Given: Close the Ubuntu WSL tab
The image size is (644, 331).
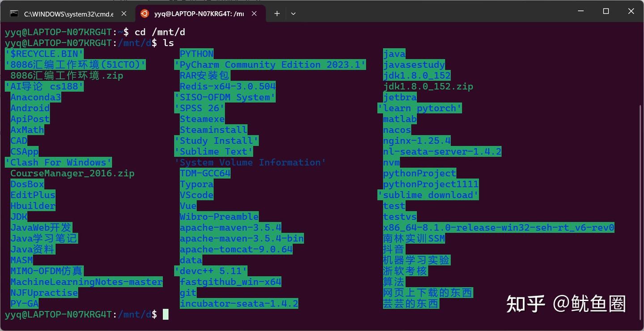Looking at the screenshot, I should tap(254, 13).
